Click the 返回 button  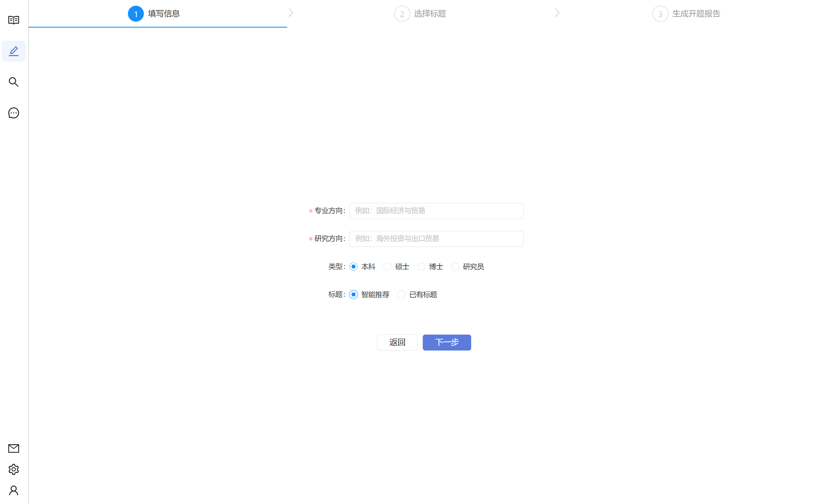[x=397, y=342]
